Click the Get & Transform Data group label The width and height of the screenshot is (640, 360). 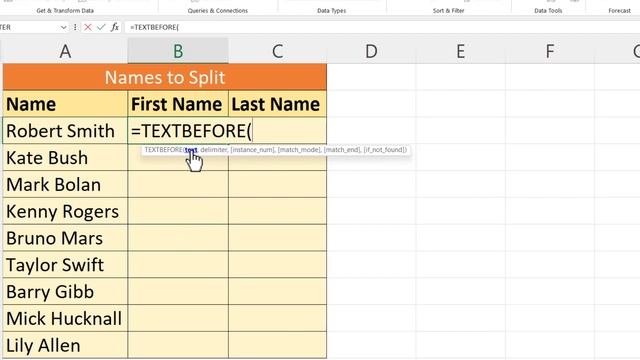point(65,11)
